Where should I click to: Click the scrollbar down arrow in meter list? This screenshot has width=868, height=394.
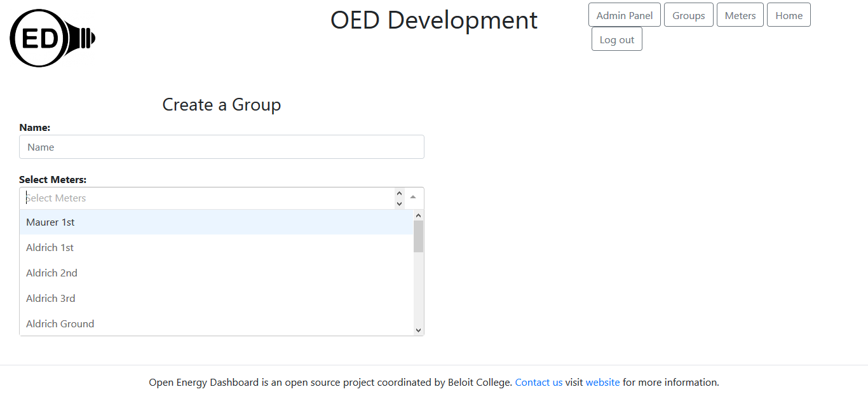[x=418, y=330]
